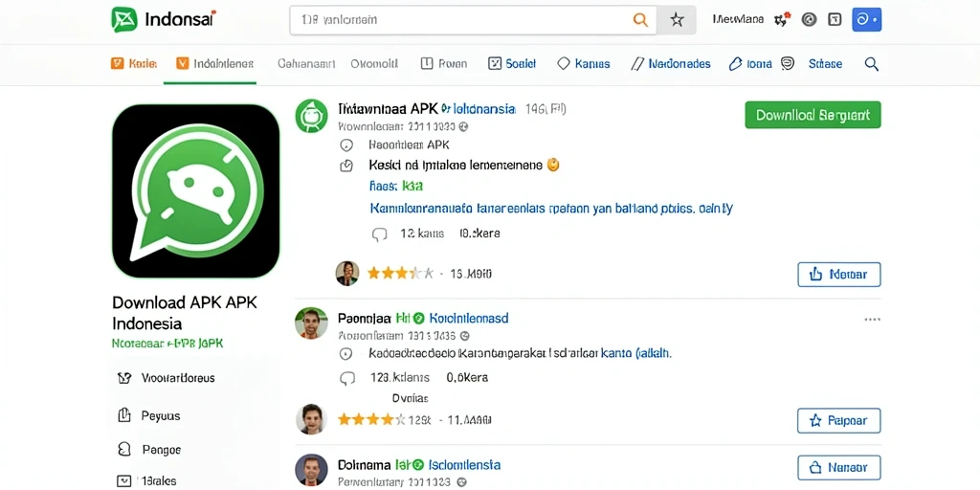The image size is (980, 490).
Task: Open the blue profile button in header
Action: 866,20
